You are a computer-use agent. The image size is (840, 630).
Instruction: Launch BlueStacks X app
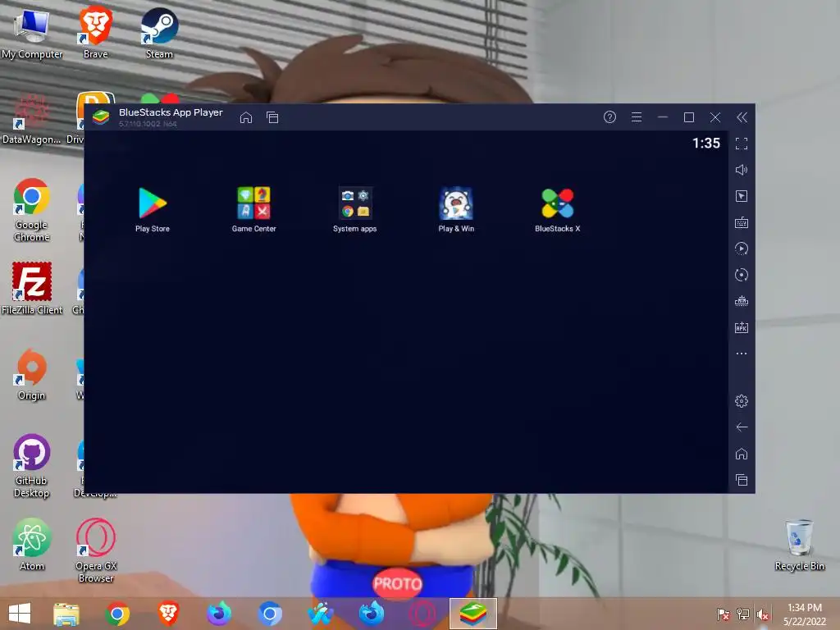557,209
